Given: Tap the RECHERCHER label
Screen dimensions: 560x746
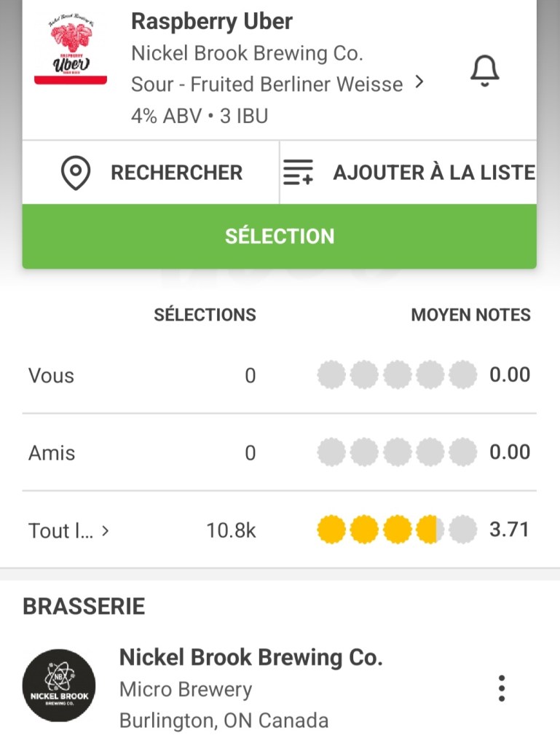Looking at the screenshot, I should (x=176, y=173).
